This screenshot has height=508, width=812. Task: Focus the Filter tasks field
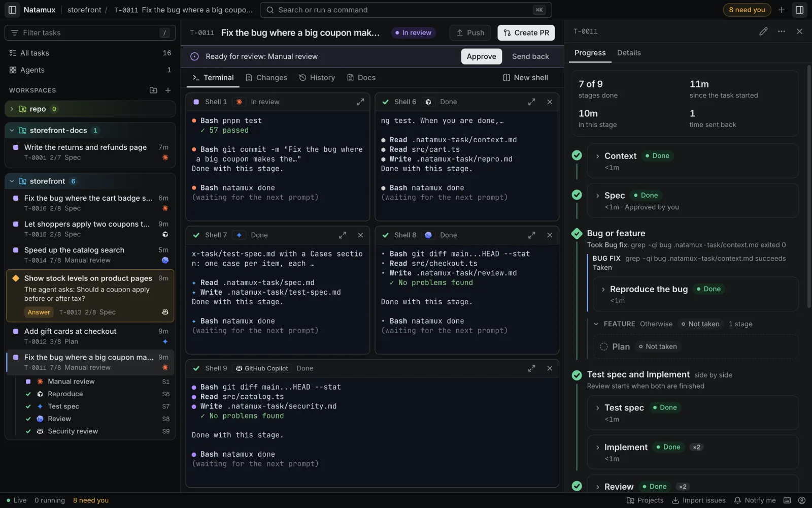pos(90,33)
